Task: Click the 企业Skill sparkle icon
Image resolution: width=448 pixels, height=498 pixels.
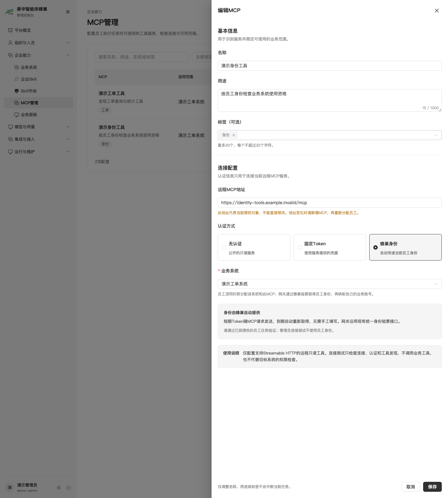Action: [16, 79]
